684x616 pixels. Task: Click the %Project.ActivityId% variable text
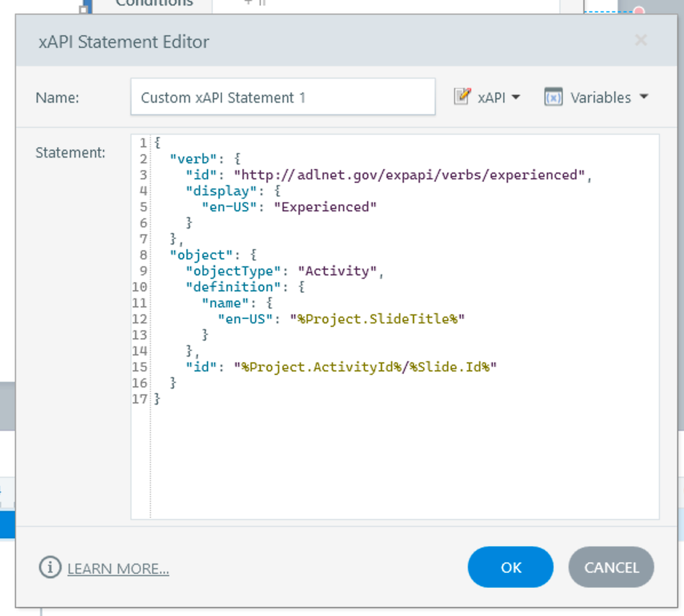(x=322, y=367)
